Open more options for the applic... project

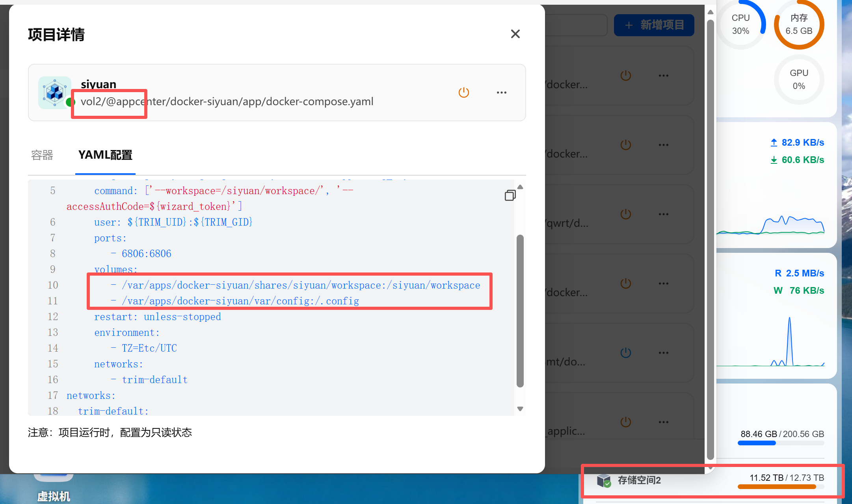click(x=664, y=422)
